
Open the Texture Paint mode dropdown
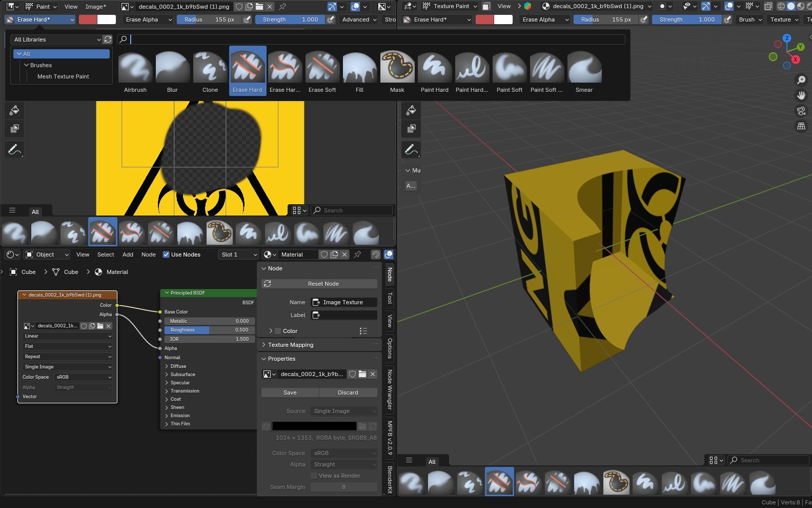tap(450, 6)
